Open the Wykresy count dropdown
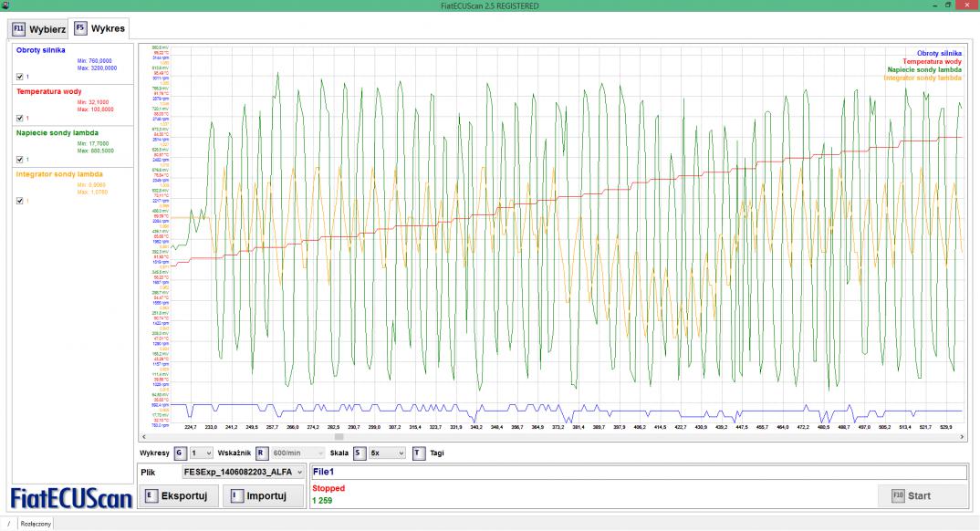This screenshot has width=980, height=531. [202, 452]
